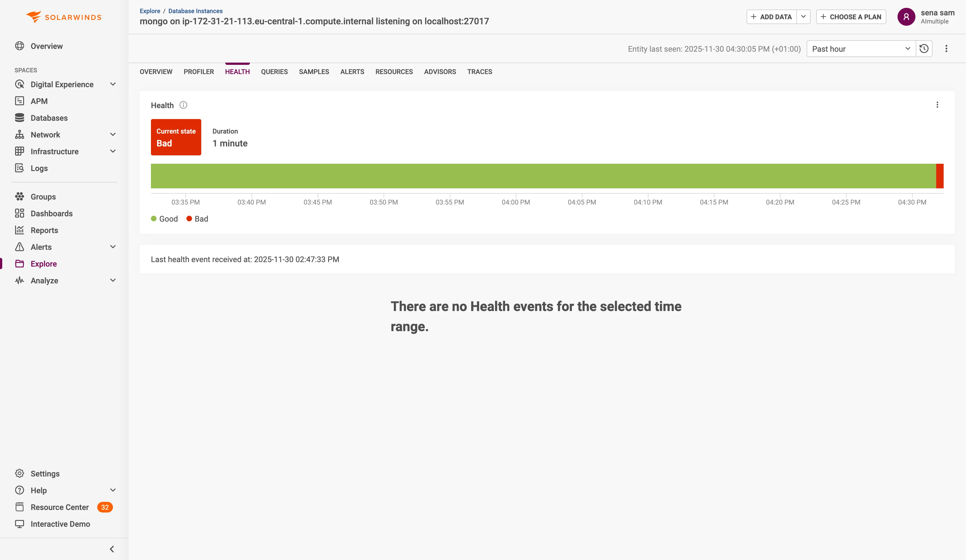Viewport: 966px width, 560px height.
Task: Click the sena sam account name
Action: click(938, 13)
